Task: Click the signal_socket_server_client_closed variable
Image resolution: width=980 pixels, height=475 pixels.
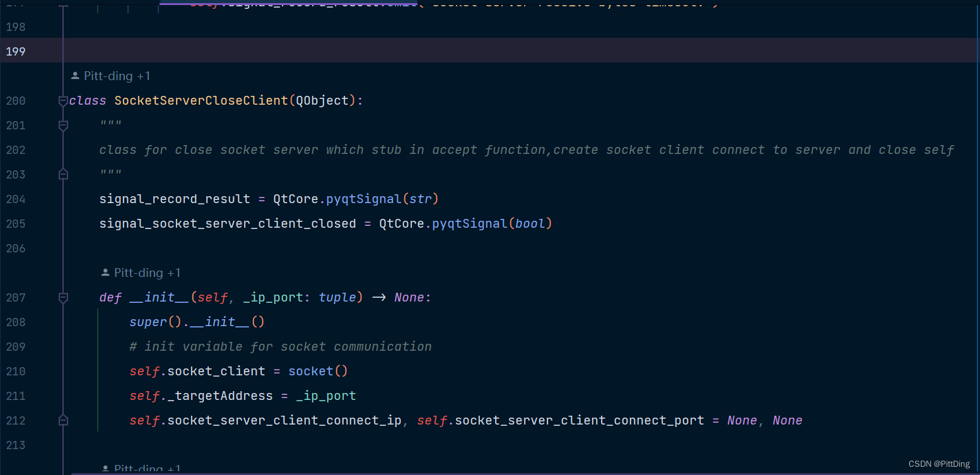Action: pos(228,224)
